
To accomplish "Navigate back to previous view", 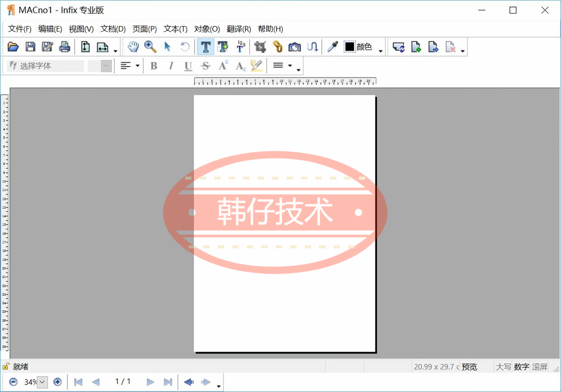I will (x=189, y=382).
